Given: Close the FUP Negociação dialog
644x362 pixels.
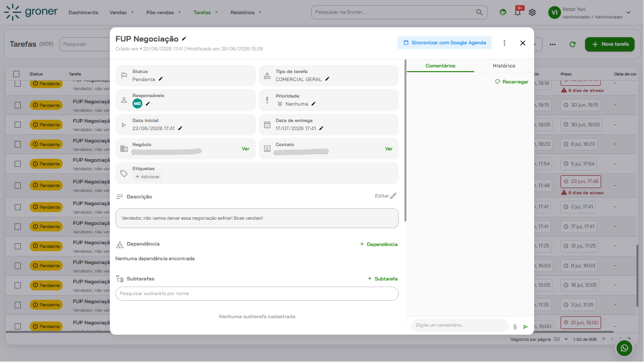Looking at the screenshot, I should [x=522, y=43].
